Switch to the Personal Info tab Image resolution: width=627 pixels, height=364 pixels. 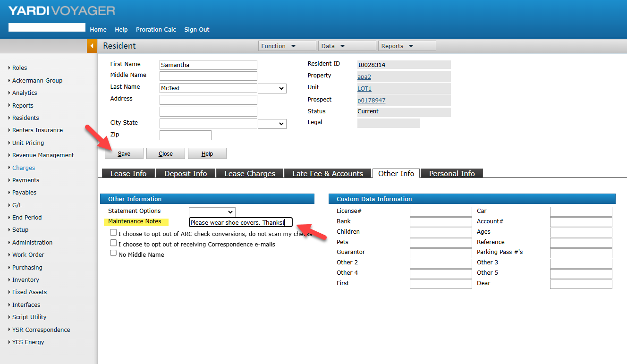point(452,173)
